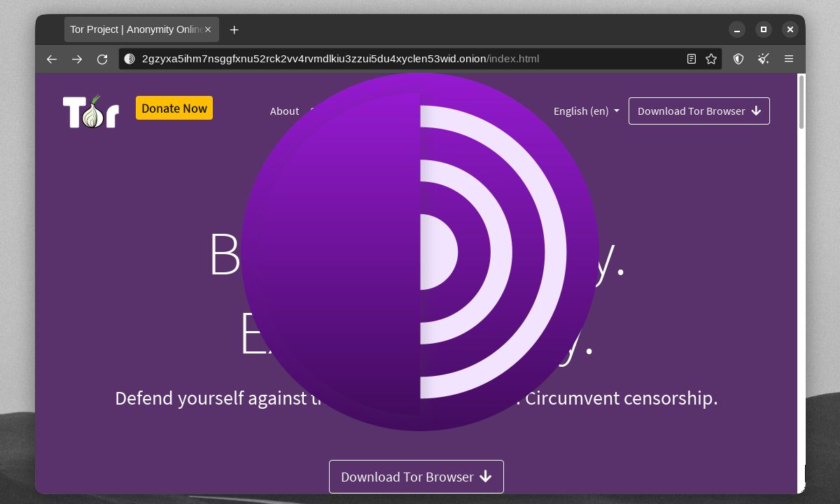
Task: Open the hamburger application menu
Action: click(x=789, y=59)
